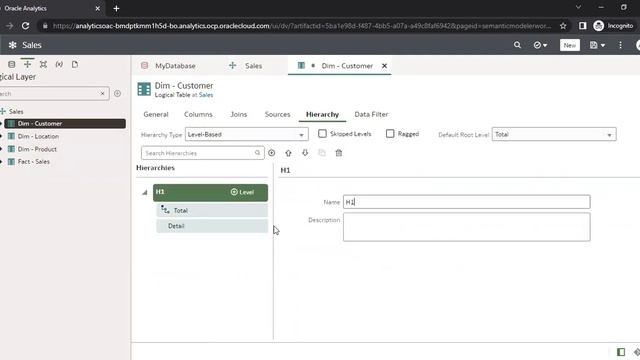Screen dimensions: 640x360
Task: Reload the page in the browser
Action: [x=25, y=26]
